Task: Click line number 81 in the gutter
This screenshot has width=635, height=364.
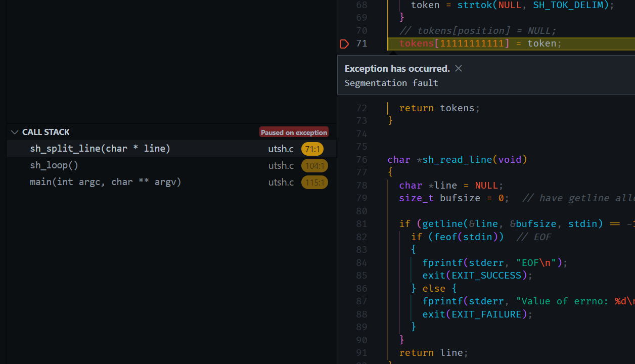Action: coord(361,224)
